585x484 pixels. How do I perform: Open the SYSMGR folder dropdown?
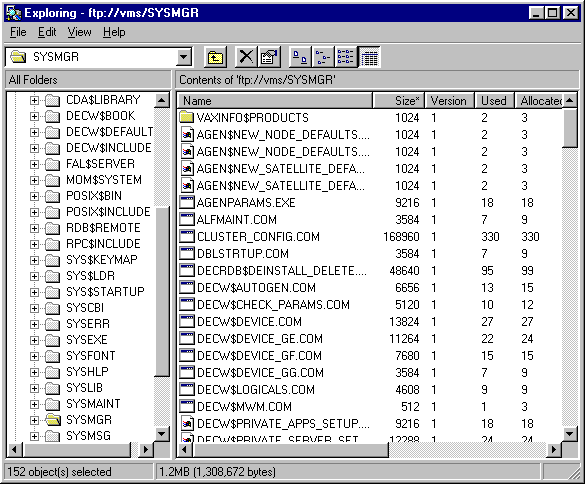click(x=184, y=57)
